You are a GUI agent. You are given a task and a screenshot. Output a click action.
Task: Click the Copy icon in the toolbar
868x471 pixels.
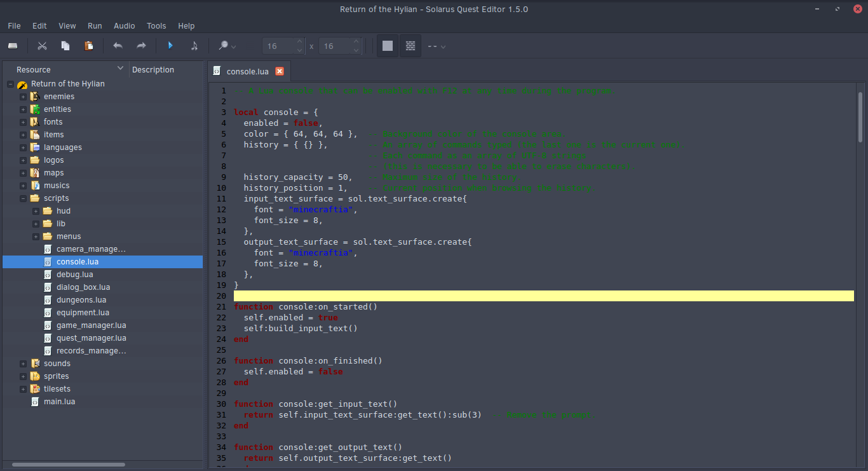point(65,46)
